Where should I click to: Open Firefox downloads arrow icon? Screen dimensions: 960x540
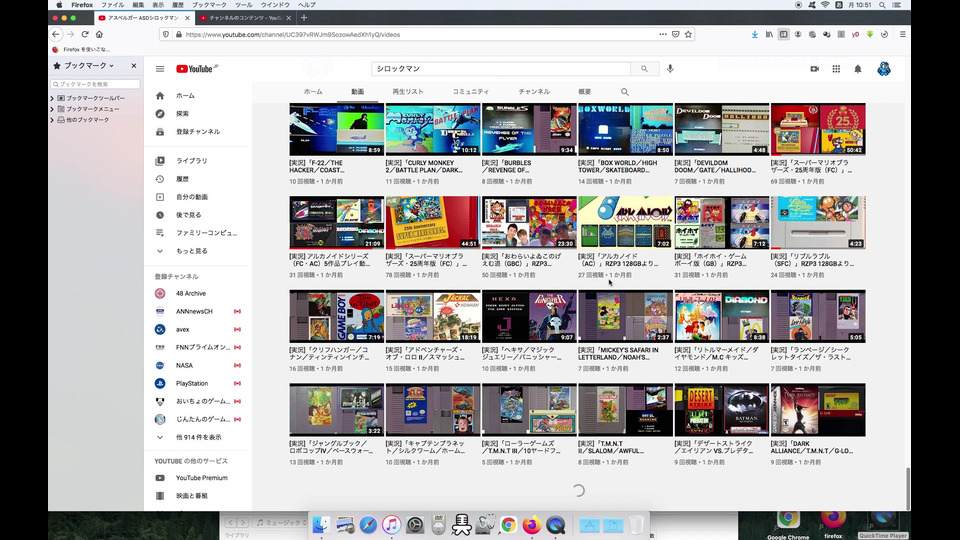(x=754, y=34)
